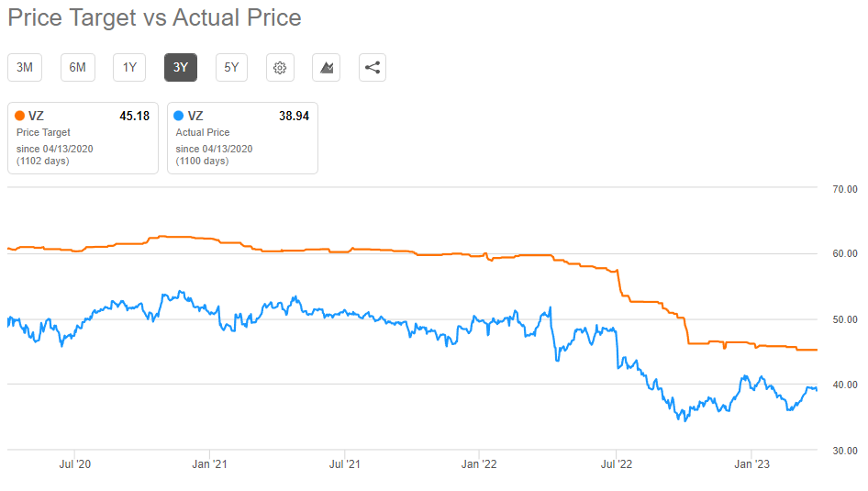Select the active 3Y range button
This screenshot has height=491, width=868.
tap(181, 67)
